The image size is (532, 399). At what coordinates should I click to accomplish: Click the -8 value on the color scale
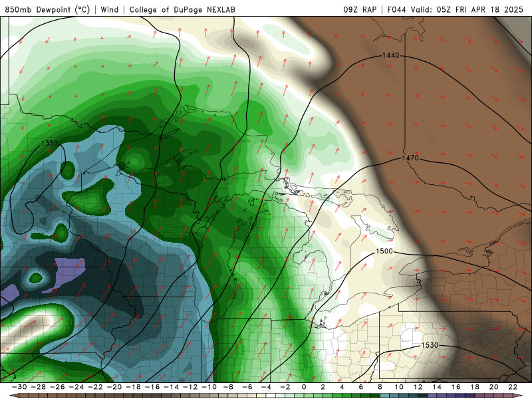[x=228, y=387]
